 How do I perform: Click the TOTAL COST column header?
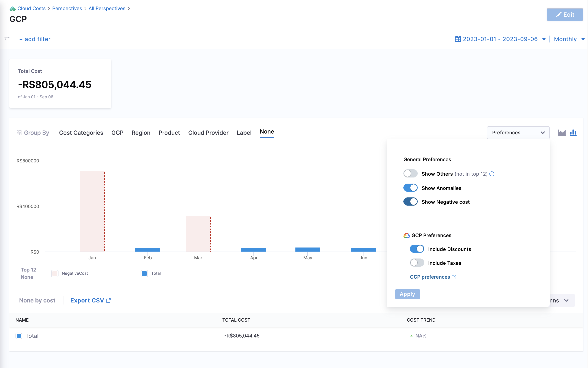236,320
